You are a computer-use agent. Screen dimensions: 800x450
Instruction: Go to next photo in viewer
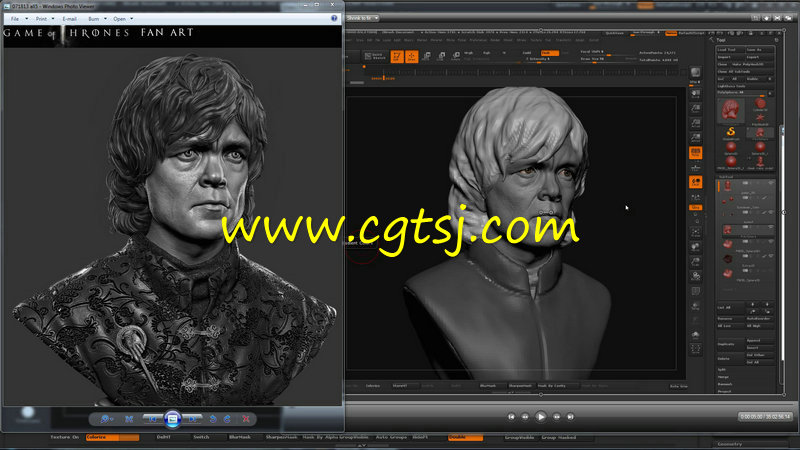tap(192, 419)
